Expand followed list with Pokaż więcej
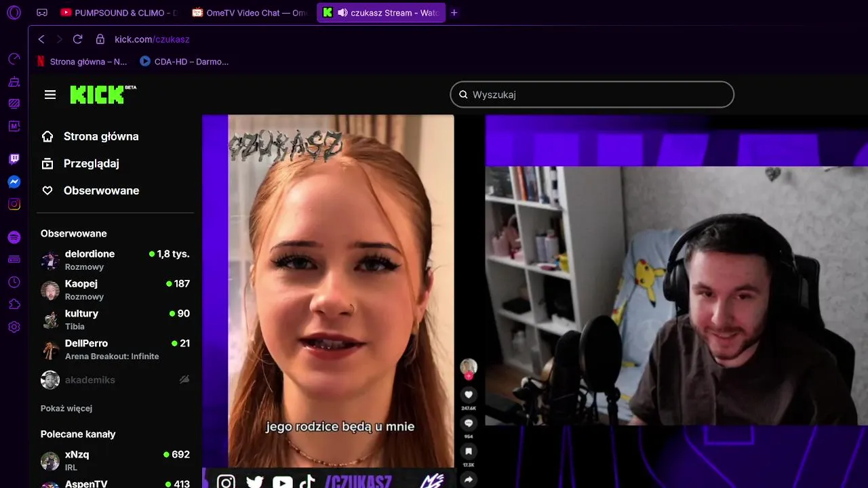 66,408
